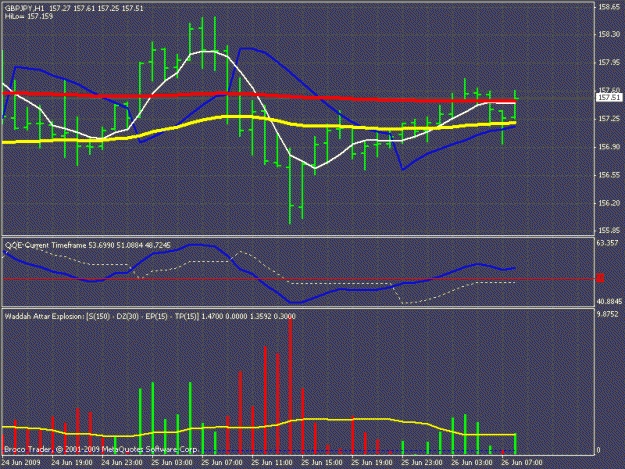Screen dimensions: 625x469
Task: Click the 155.85 price scale value
Action: tap(609, 230)
